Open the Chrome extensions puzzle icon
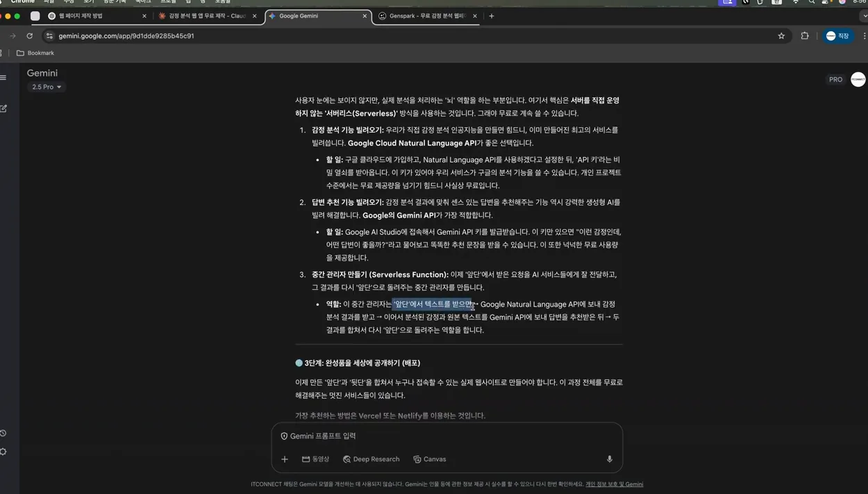This screenshot has width=868, height=494. 805,35
